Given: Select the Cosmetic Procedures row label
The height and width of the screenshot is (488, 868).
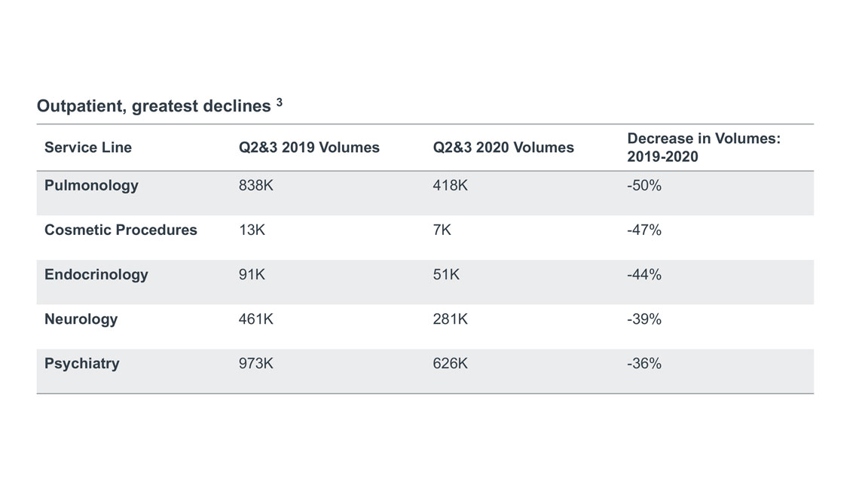Looking at the screenshot, I should pos(121,230).
